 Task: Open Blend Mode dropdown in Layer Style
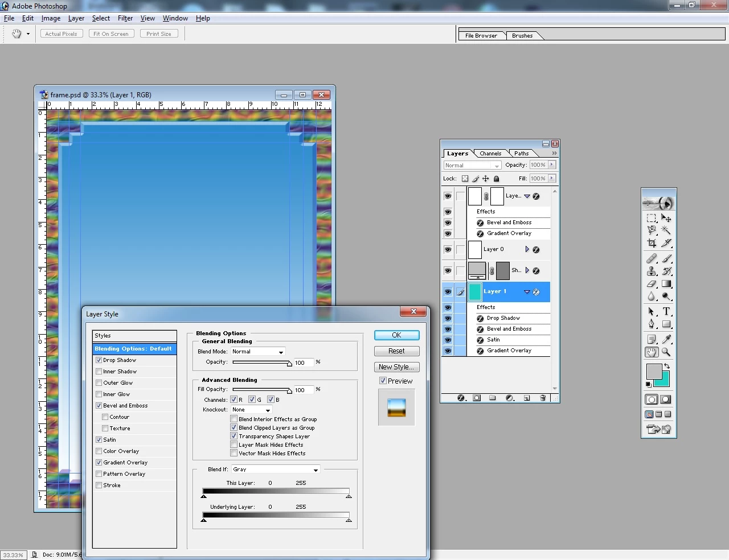click(x=258, y=352)
